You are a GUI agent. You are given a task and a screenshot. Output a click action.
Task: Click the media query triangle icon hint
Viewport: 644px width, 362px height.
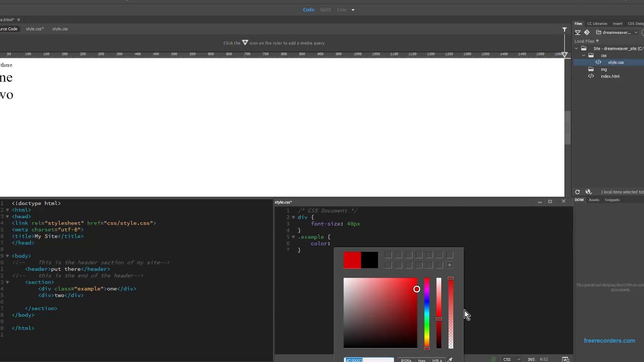[x=245, y=43]
